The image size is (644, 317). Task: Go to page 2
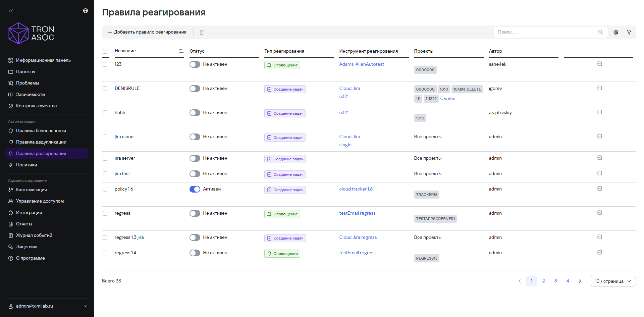(x=544, y=281)
